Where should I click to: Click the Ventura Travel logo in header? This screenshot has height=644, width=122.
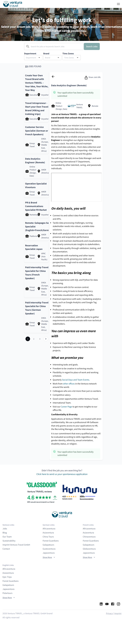click(x=12, y=4)
